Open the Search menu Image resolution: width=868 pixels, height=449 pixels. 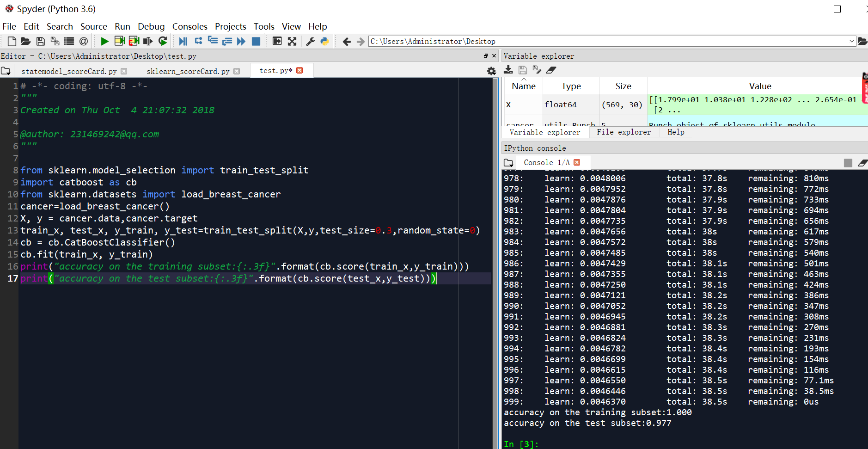tap(60, 26)
